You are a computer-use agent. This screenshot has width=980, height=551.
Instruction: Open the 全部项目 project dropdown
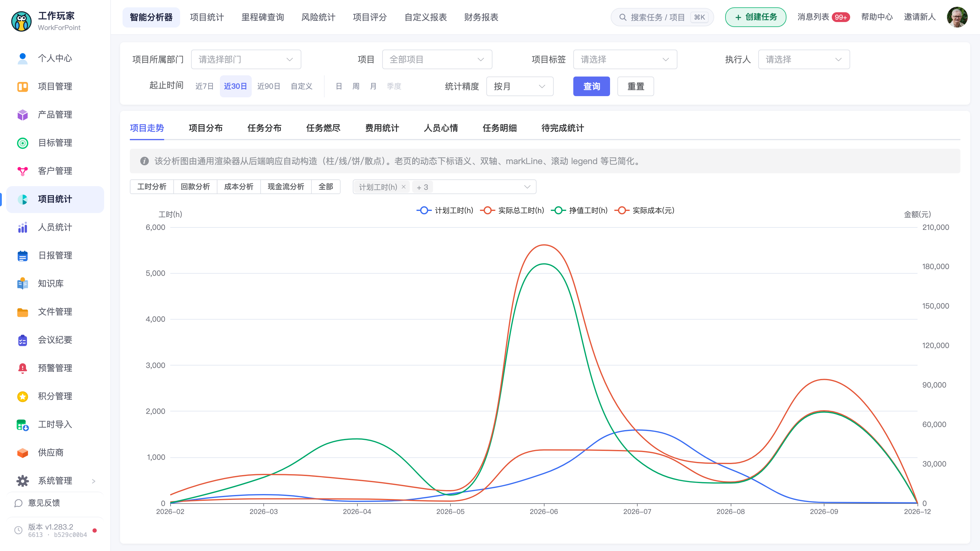coord(437,59)
